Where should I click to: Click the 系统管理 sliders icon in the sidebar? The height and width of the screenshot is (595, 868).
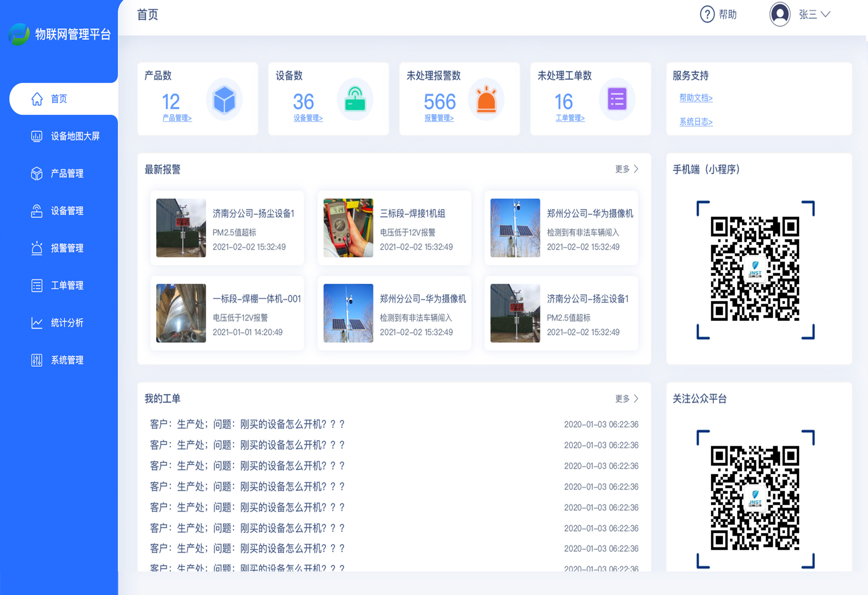click(x=37, y=360)
